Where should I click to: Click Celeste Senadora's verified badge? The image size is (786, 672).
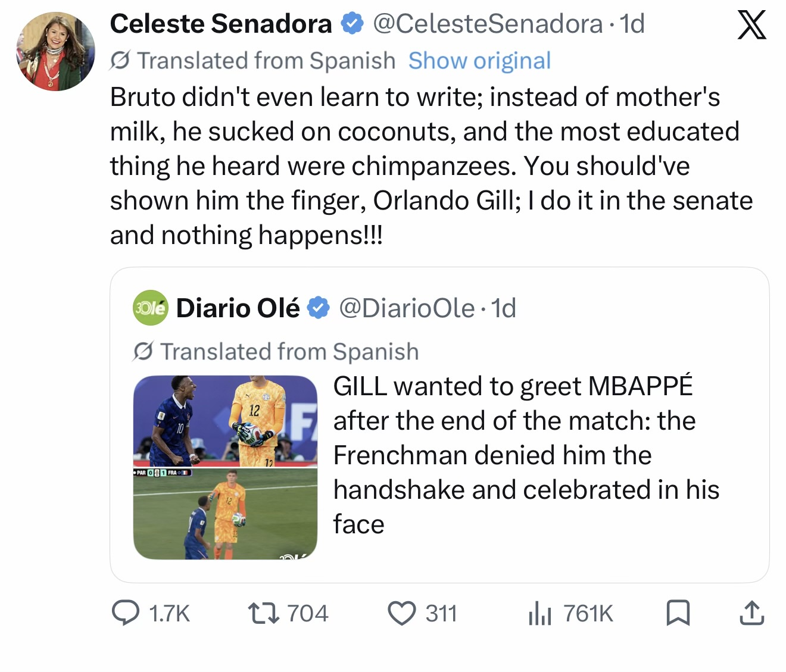tap(352, 24)
